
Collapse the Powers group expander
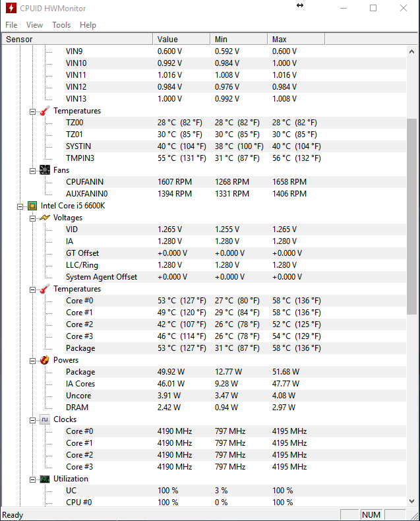coord(33,360)
